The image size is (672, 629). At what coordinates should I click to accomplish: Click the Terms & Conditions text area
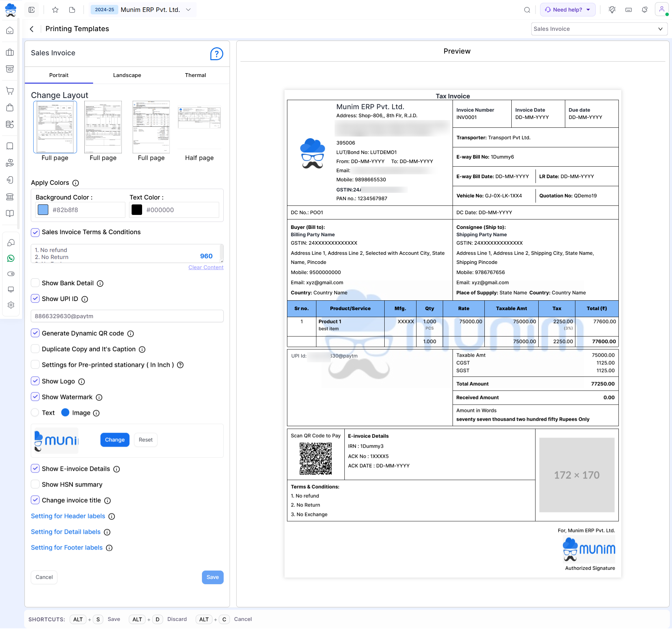pyautogui.click(x=127, y=254)
